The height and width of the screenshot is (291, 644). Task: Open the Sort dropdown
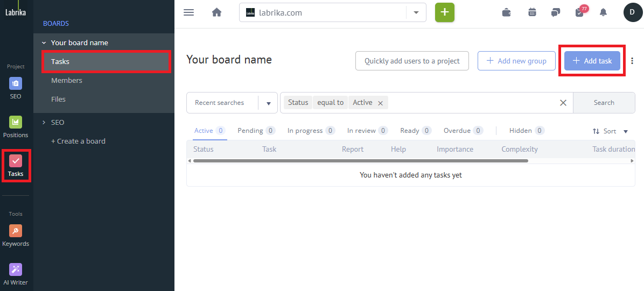(x=611, y=131)
